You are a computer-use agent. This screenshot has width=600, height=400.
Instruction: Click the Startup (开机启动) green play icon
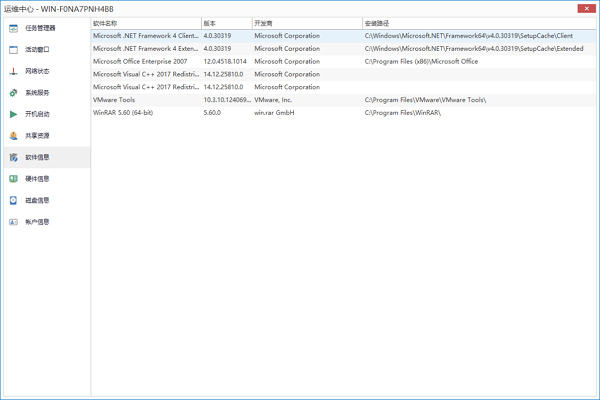[13, 114]
